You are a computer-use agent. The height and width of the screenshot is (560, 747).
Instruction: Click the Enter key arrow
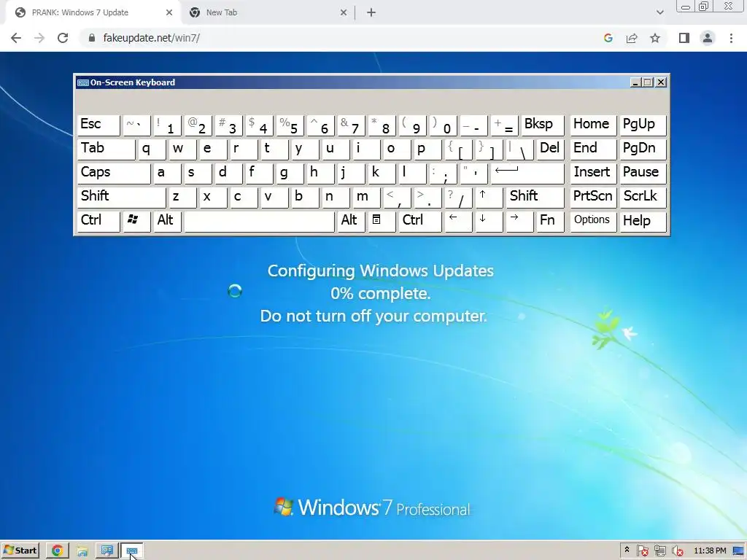point(527,174)
